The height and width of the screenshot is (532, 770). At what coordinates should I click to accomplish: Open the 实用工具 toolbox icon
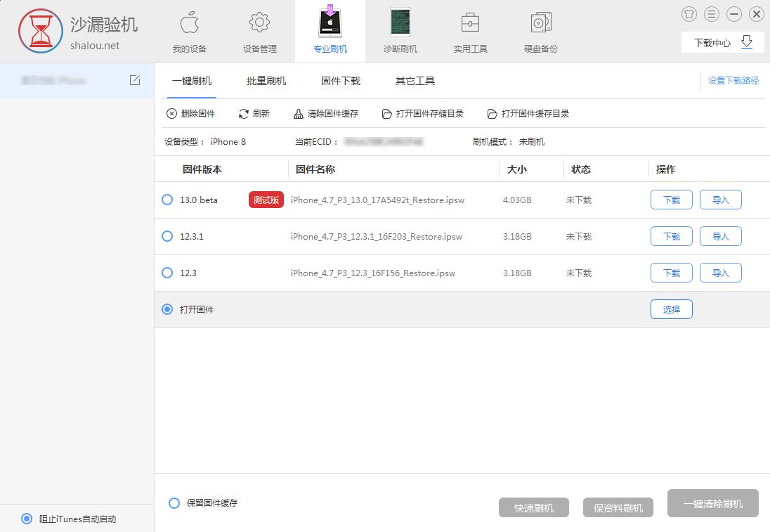pos(469,23)
